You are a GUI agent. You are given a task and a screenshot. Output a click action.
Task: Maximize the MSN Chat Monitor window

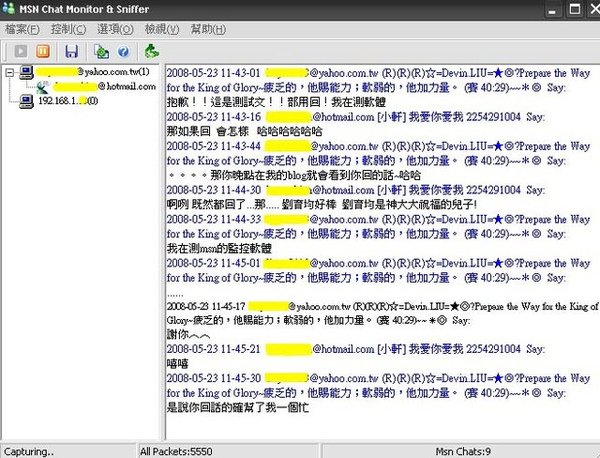(575, 9)
